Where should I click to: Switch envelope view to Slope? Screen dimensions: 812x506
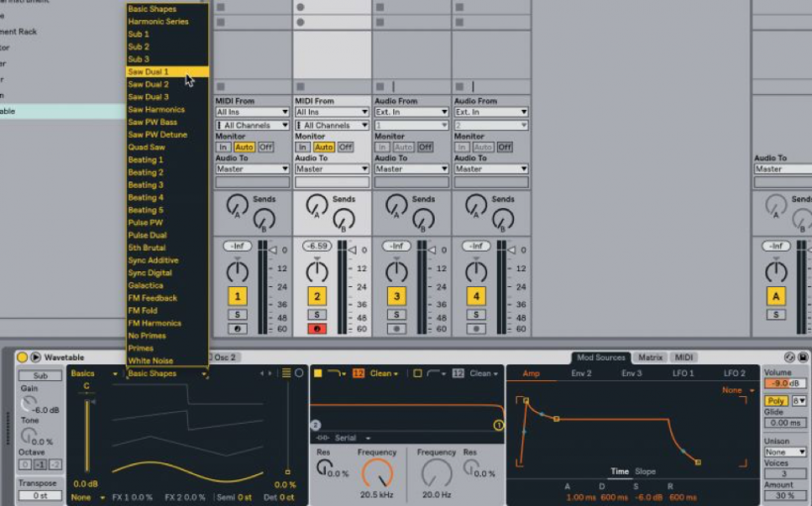[646, 471]
